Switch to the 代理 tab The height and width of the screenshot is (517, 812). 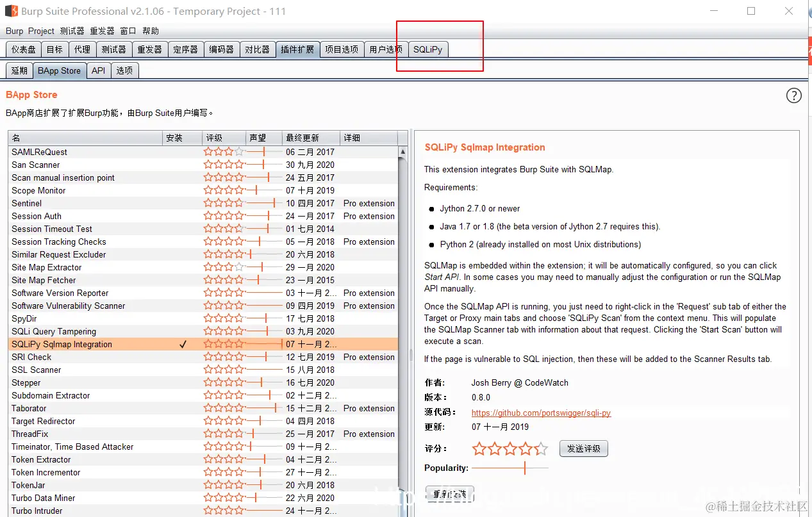point(82,49)
